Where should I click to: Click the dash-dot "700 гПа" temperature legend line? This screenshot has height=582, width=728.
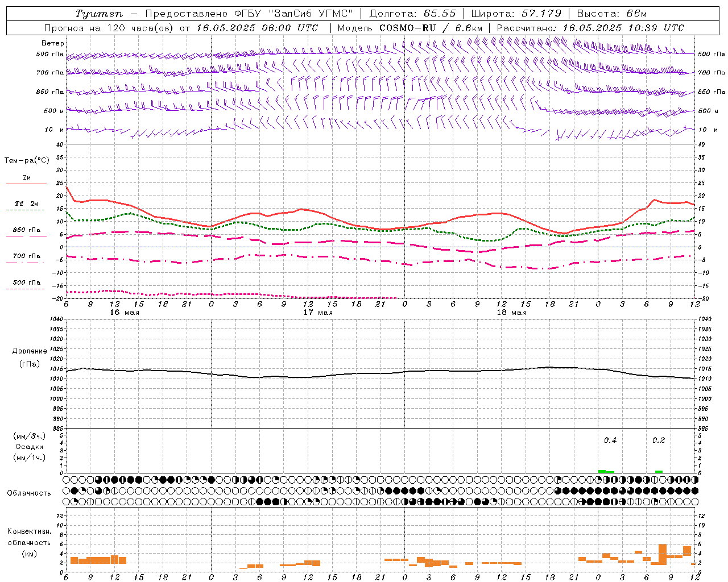click(25, 263)
